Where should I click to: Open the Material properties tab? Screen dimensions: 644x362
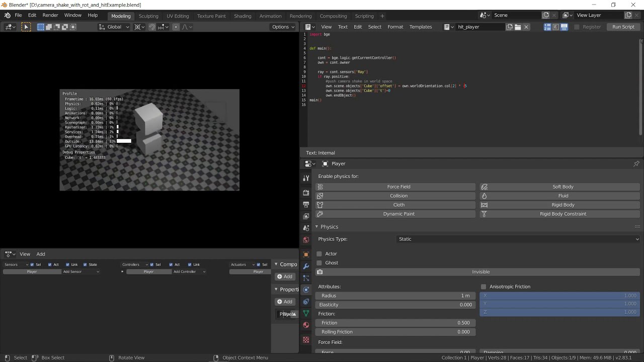306,325
